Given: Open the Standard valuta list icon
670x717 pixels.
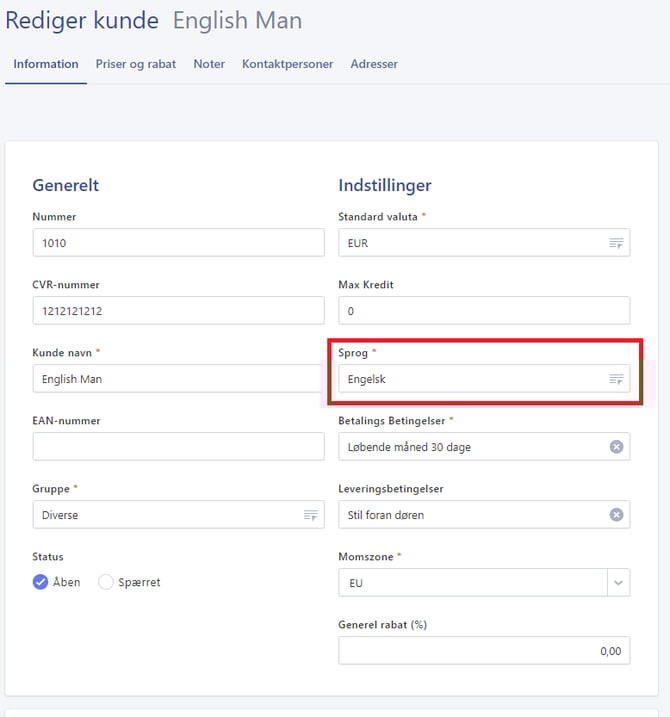Looking at the screenshot, I should point(616,243).
